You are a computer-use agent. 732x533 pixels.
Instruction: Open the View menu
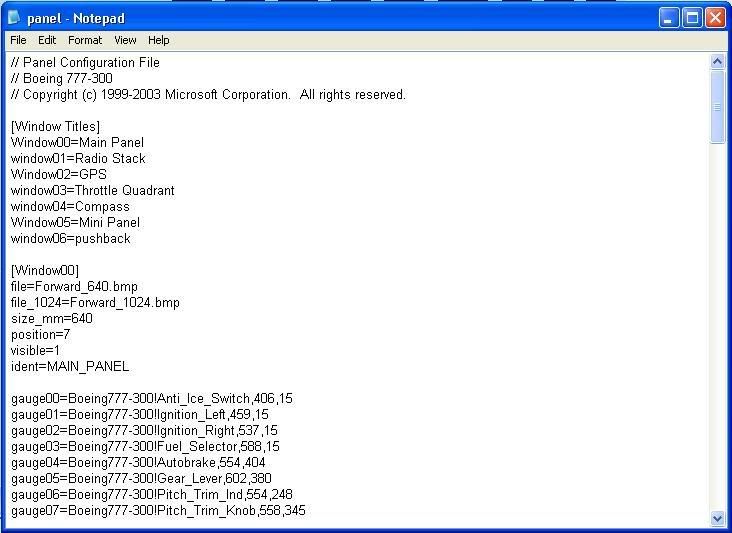tap(125, 40)
